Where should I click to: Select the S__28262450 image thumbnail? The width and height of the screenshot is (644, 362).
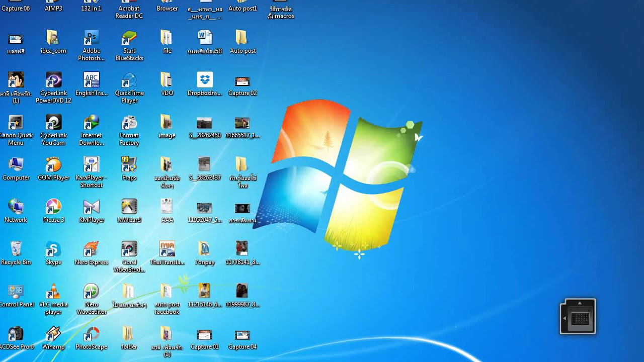pos(205,123)
